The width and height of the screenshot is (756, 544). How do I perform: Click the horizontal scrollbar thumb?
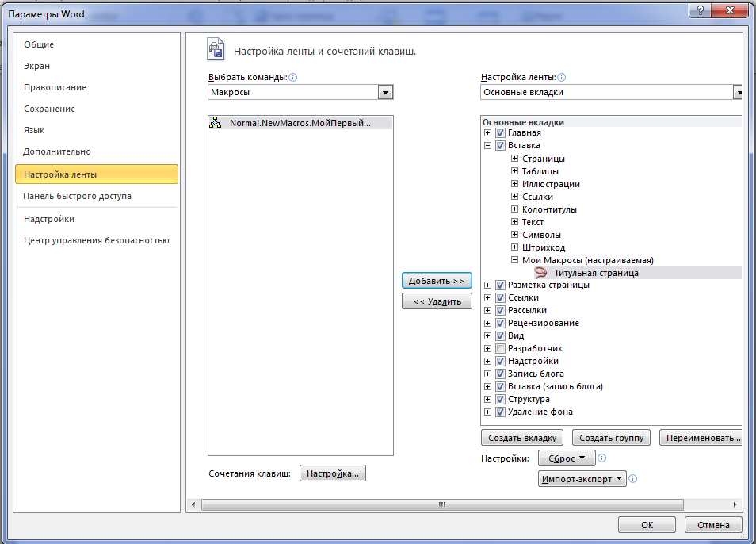click(x=442, y=504)
